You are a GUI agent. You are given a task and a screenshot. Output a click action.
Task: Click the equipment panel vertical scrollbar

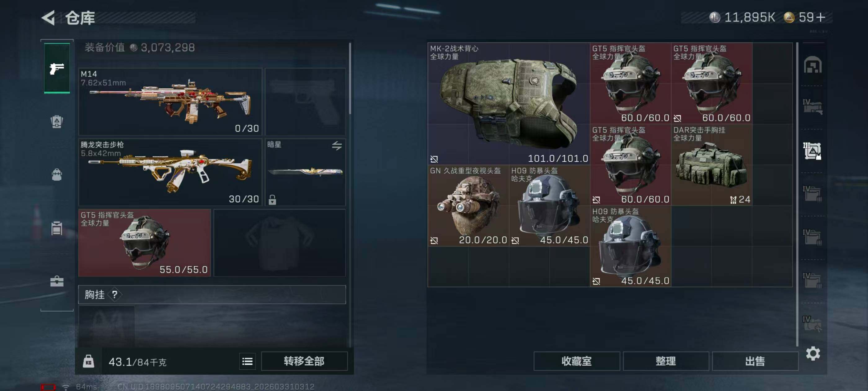(x=350, y=78)
